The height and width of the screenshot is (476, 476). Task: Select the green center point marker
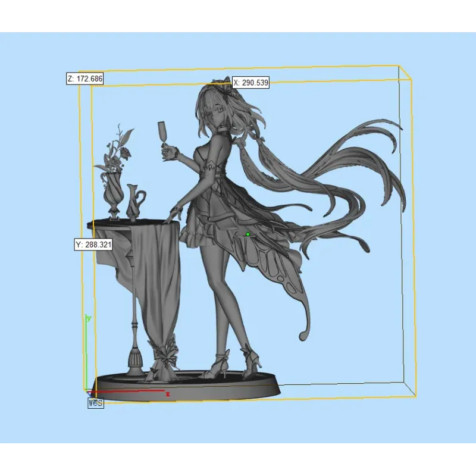pos(248,234)
